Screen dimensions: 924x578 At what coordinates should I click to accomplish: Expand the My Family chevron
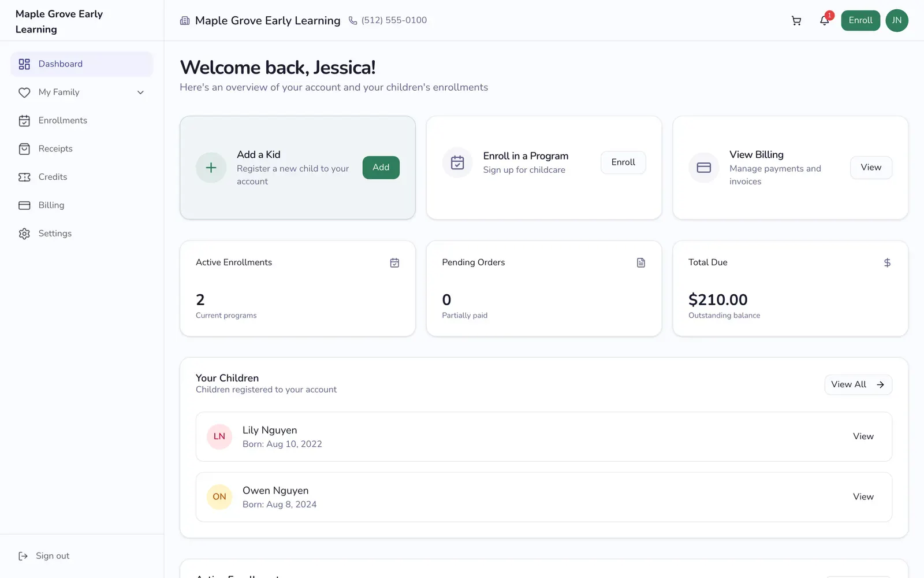[140, 92]
